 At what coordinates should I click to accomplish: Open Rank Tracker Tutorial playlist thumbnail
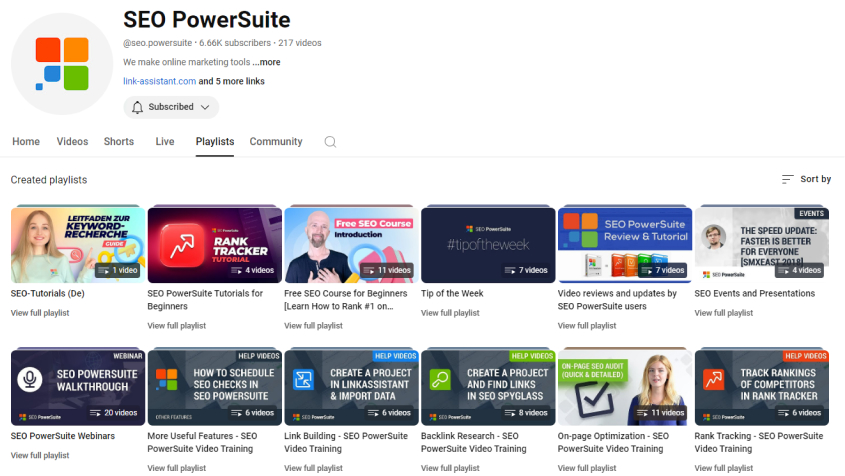[x=214, y=245]
